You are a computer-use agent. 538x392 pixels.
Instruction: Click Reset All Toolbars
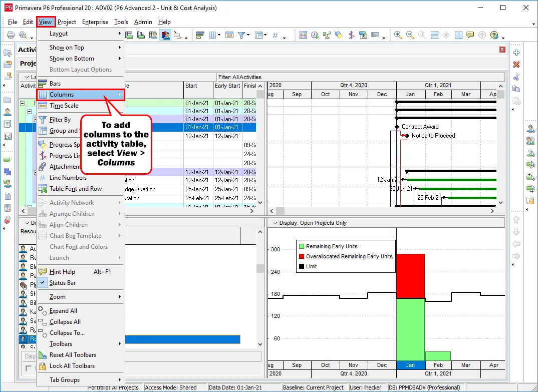(x=73, y=355)
